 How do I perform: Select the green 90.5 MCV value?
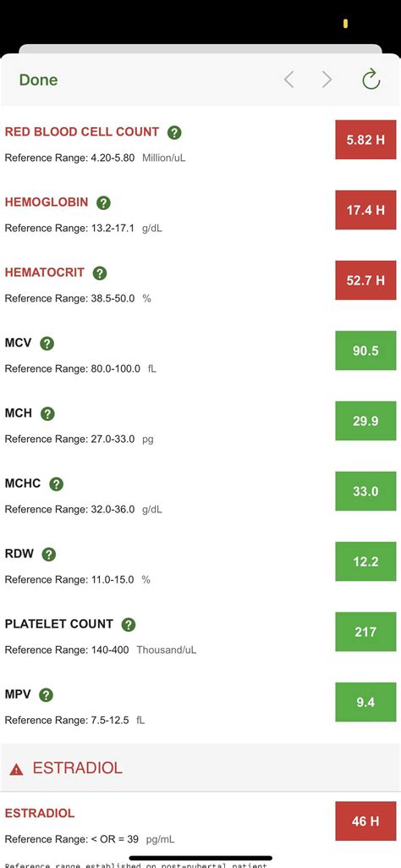tap(365, 351)
